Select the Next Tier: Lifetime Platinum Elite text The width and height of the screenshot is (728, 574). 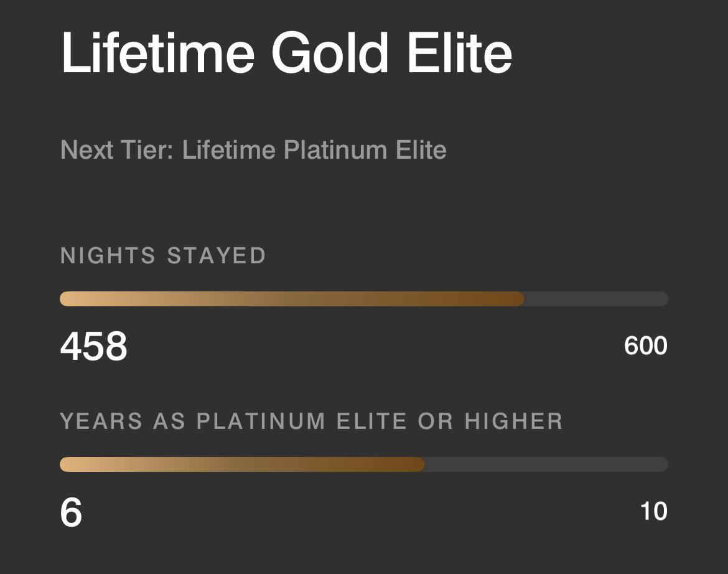(252, 149)
